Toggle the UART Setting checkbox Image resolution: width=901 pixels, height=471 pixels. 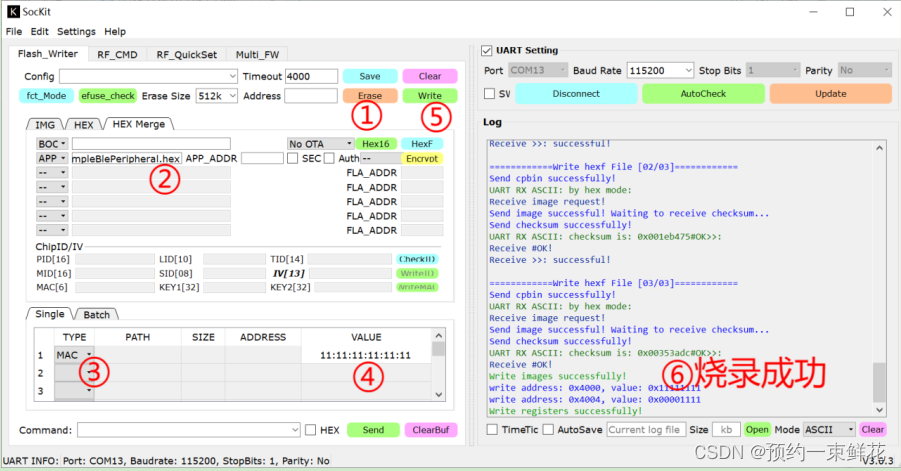(487, 51)
